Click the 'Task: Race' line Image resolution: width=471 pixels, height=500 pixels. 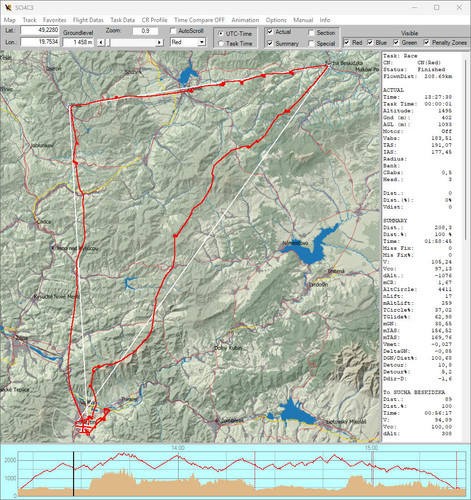(x=400, y=56)
